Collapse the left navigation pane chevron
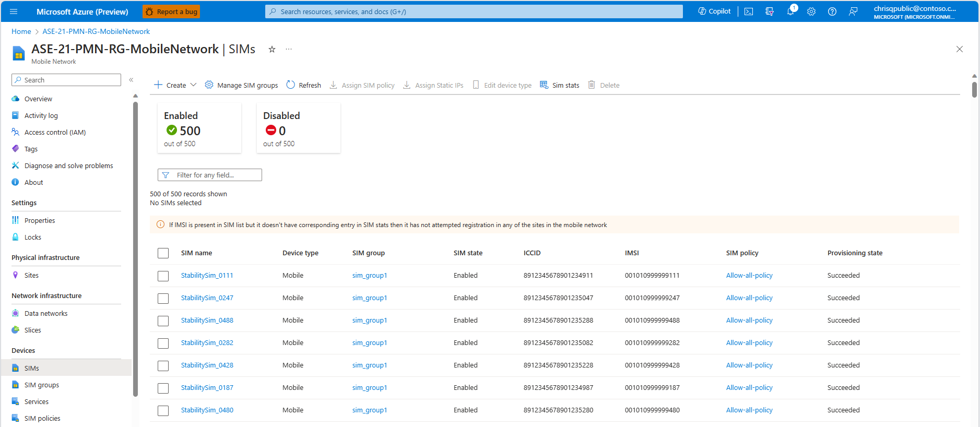980x427 pixels. point(131,80)
